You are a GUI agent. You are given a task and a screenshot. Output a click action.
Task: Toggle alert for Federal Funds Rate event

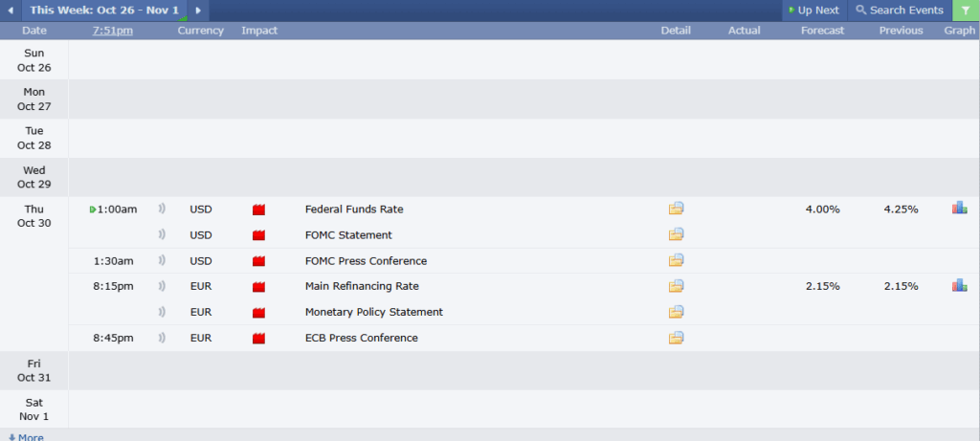[161, 209]
